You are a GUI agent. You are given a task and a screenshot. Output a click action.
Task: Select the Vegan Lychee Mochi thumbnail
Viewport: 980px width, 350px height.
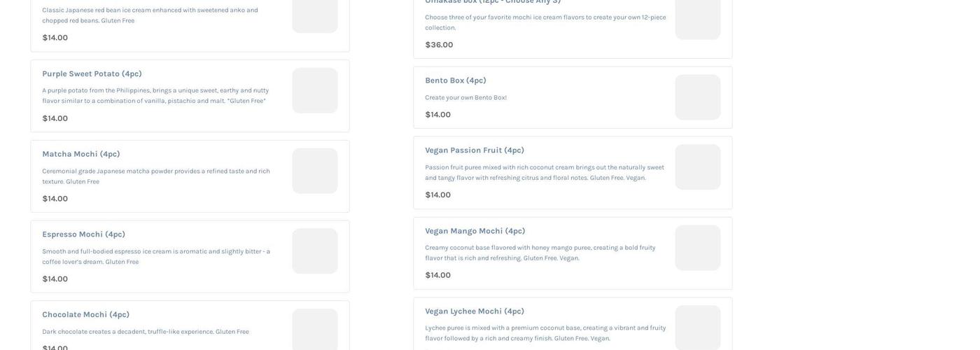click(x=697, y=328)
